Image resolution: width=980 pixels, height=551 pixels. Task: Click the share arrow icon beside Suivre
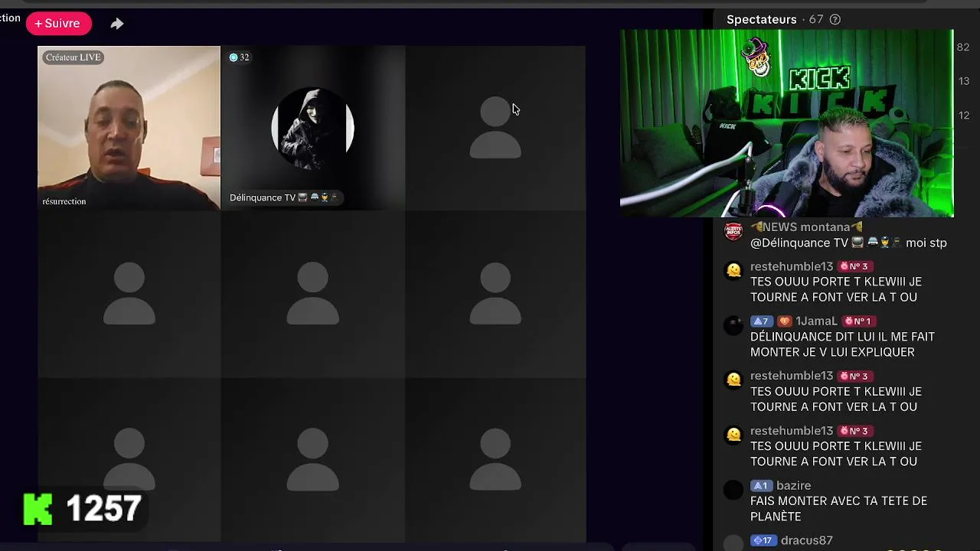(x=116, y=24)
